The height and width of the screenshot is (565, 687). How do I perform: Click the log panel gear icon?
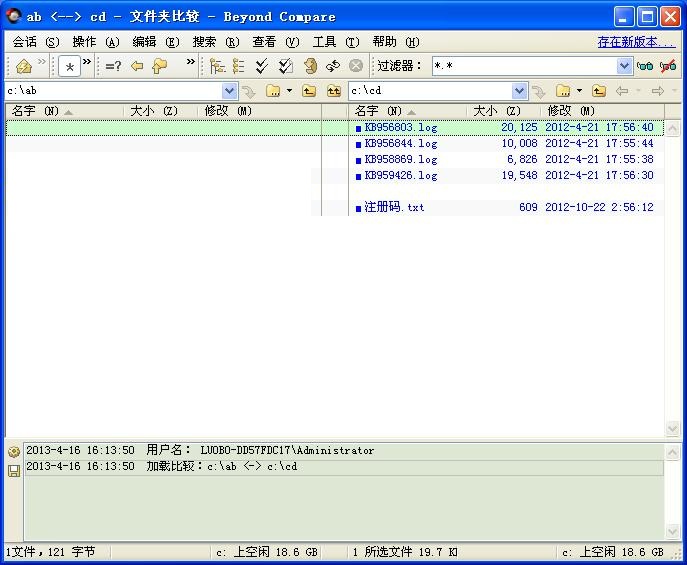(14, 452)
